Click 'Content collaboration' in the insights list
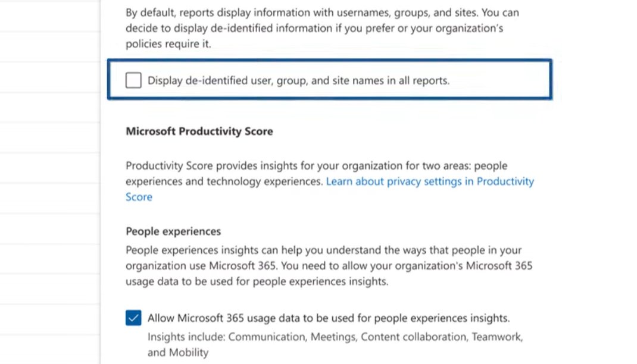This screenshot has width=637, height=364. [x=413, y=337]
